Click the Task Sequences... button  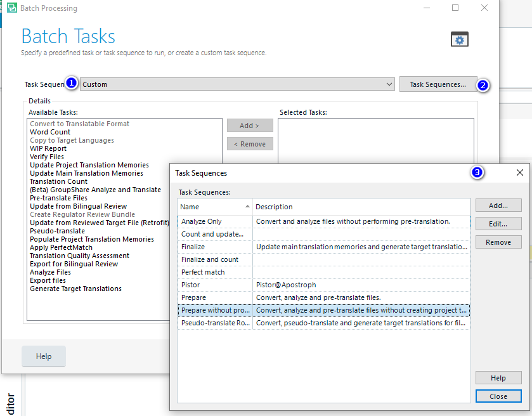coord(438,84)
